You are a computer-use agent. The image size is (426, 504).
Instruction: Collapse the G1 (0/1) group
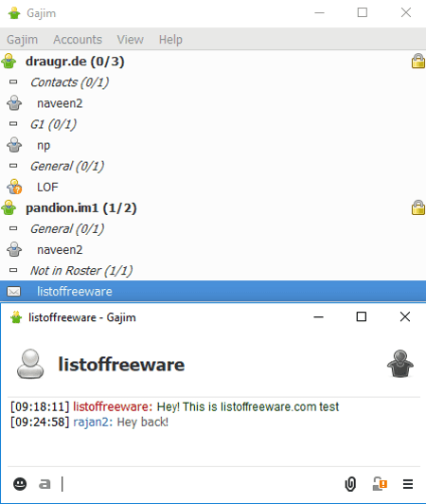[13, 124]
